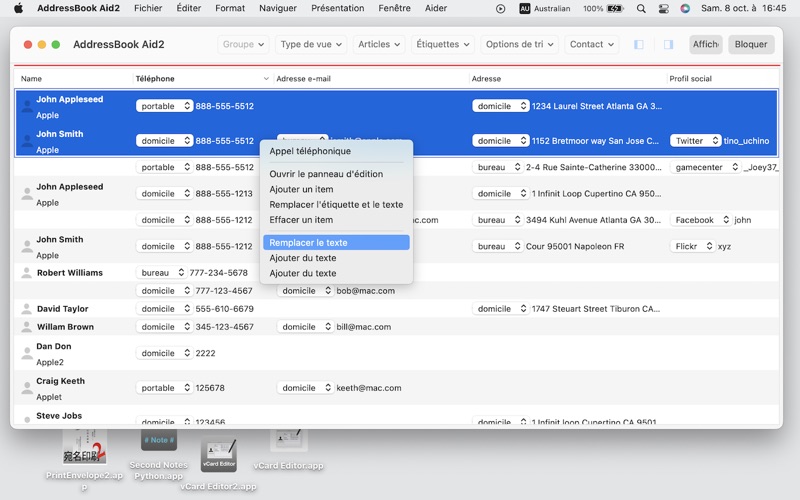
Task: Click email keeth@mac.com
Action: [369, 388]
